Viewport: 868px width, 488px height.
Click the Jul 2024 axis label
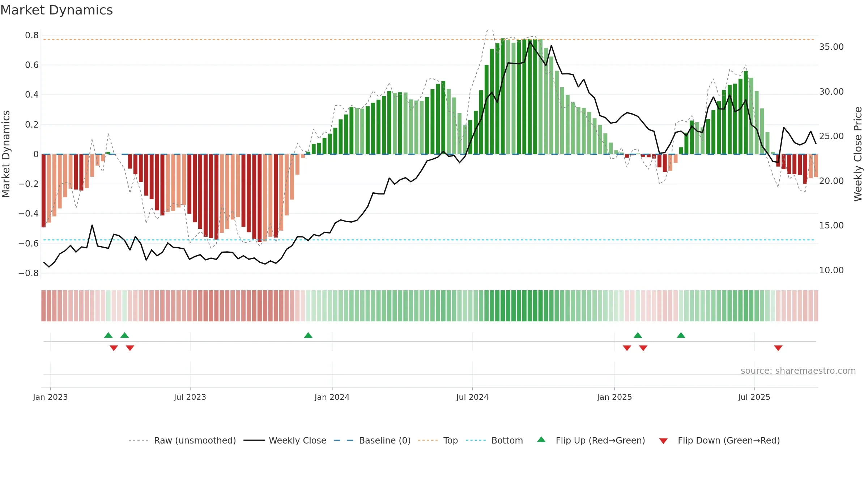coord(472,397)
